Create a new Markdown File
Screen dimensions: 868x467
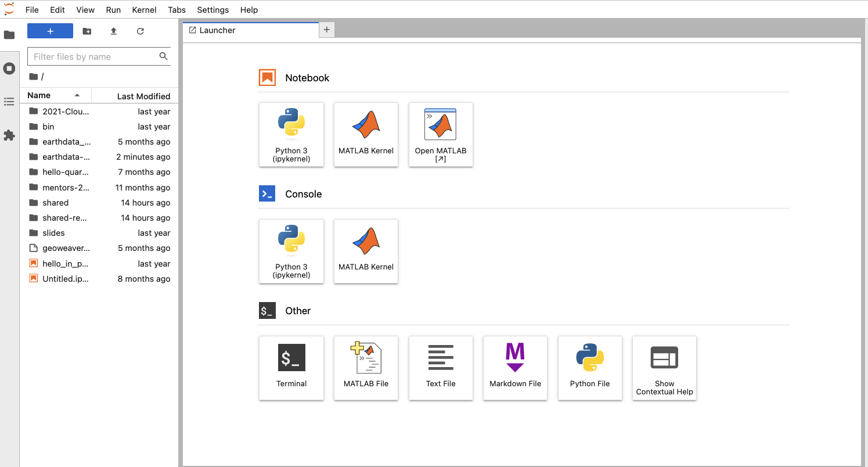[515, 368]
